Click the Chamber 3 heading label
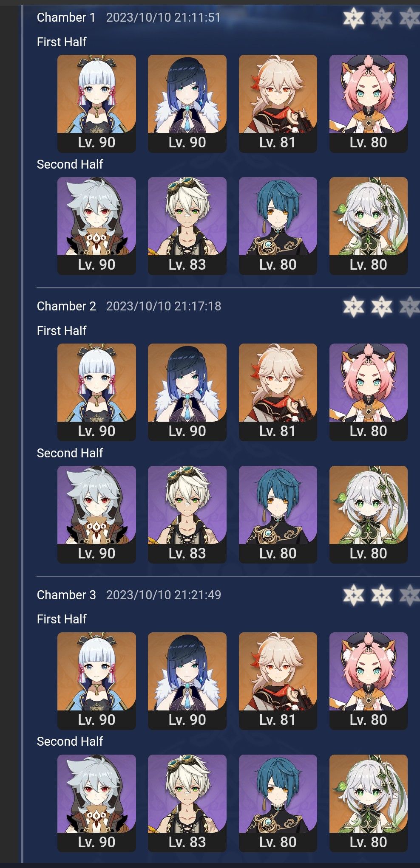The height and width of the screenshot is (868, 420). (x=66, y=595)
